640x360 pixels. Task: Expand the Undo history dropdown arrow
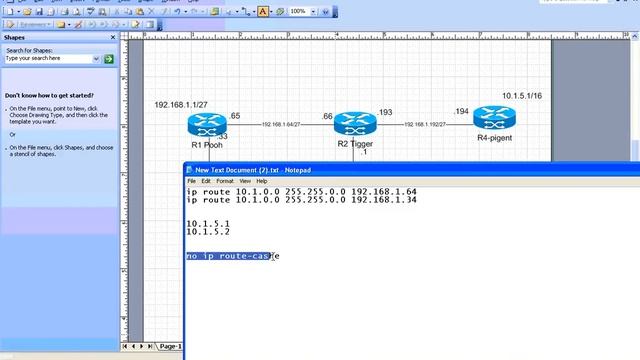click(x=186, y=12)
